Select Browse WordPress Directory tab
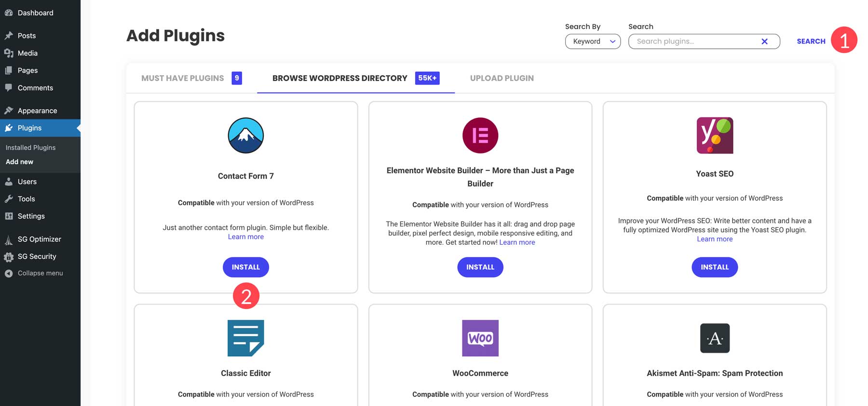Viewport: 868px width, 406px height. (x=340, y=78)
